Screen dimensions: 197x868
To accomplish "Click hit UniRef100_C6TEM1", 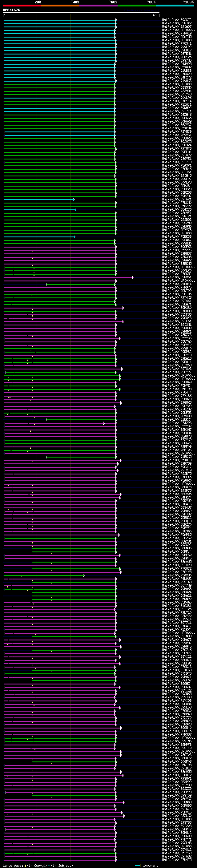I will [x=177, y=54].
